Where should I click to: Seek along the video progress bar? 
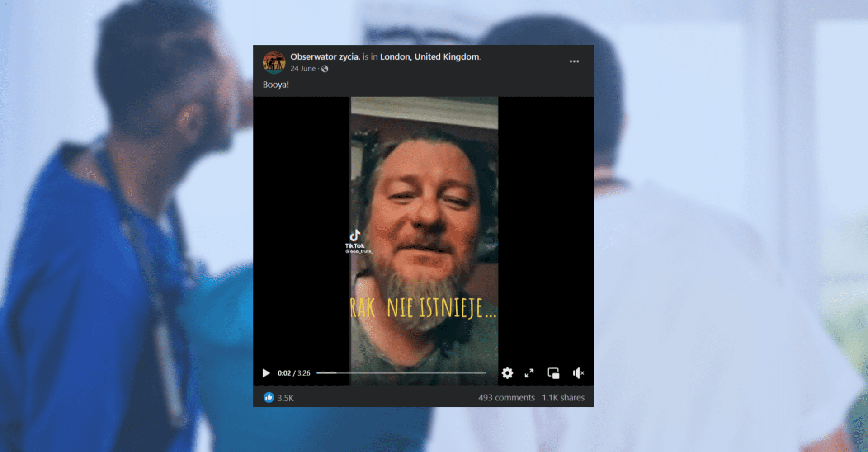tap(401, 373)
